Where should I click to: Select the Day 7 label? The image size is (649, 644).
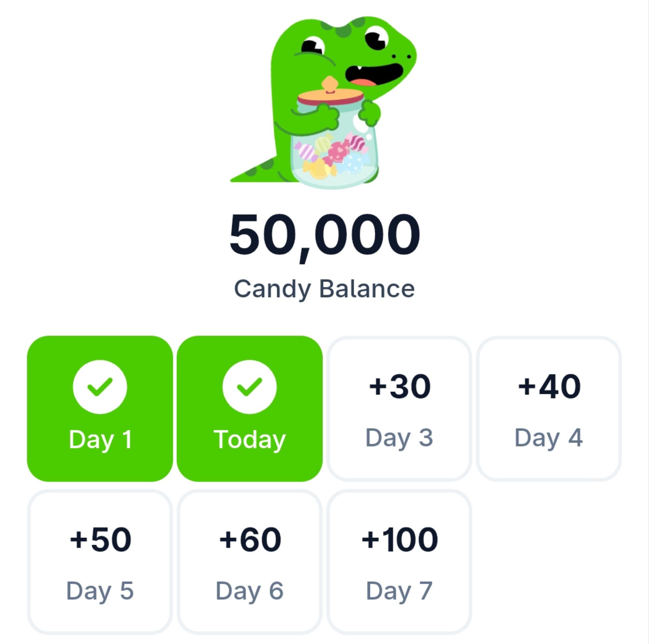399,591
